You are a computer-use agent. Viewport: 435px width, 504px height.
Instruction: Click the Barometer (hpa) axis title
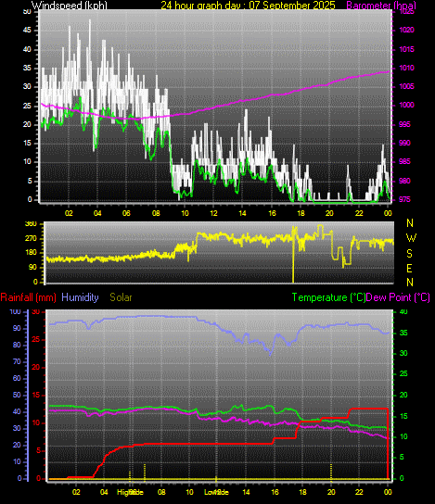tap(381, 5)
